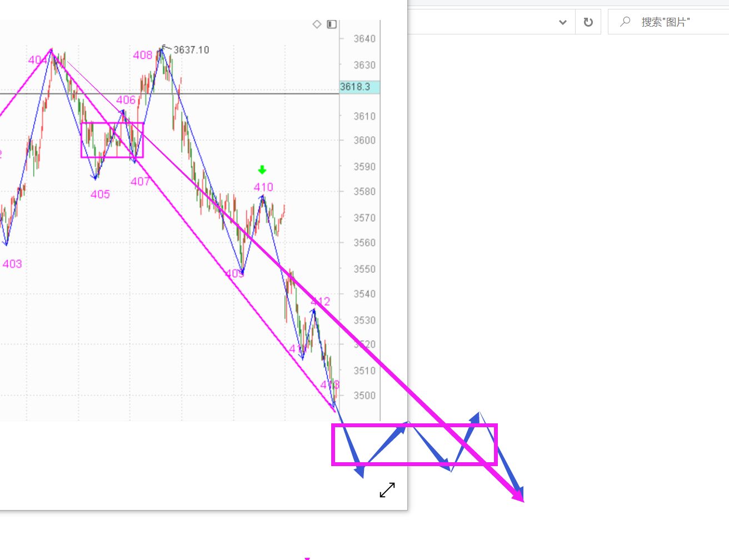Expand the address bar history dropdown
Image resolution: width=729 pixels, height=560 pixels.
[562, 22]
